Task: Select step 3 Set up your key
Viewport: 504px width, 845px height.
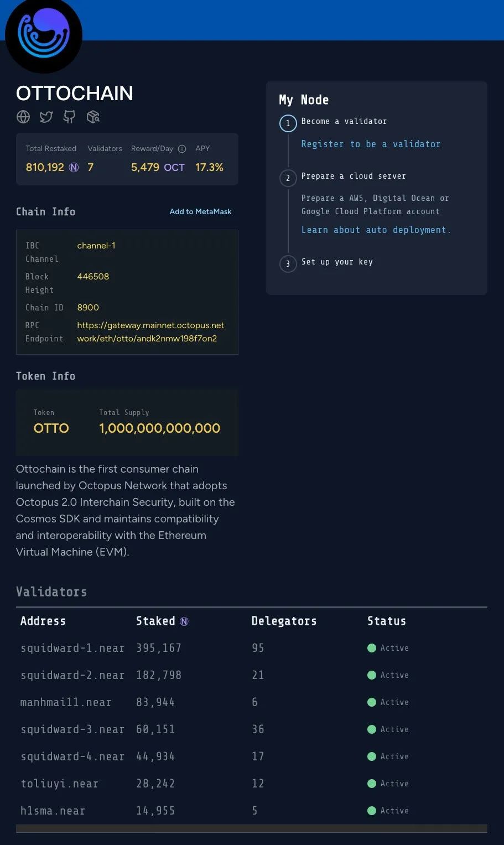Action: (x=337, y=262)
